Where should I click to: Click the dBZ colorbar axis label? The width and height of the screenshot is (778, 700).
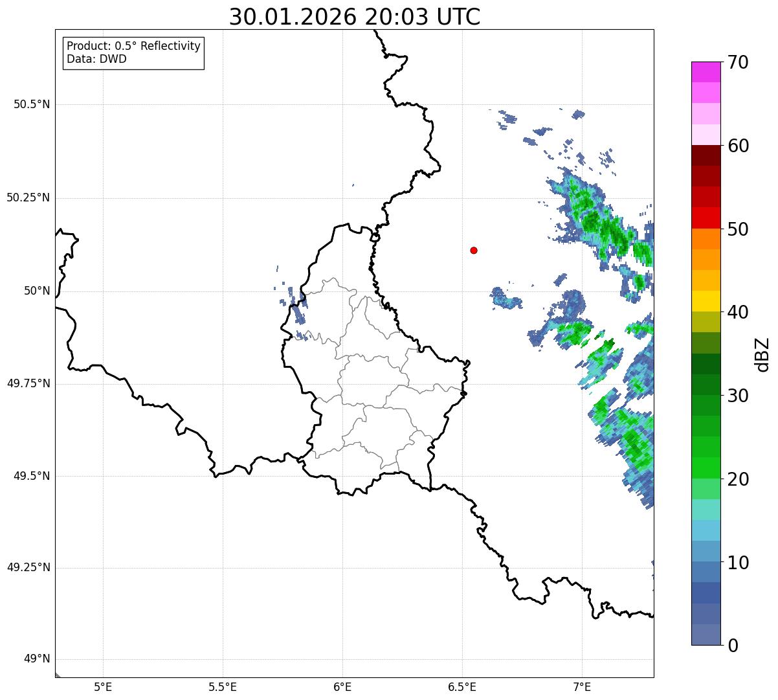point(762,354)
